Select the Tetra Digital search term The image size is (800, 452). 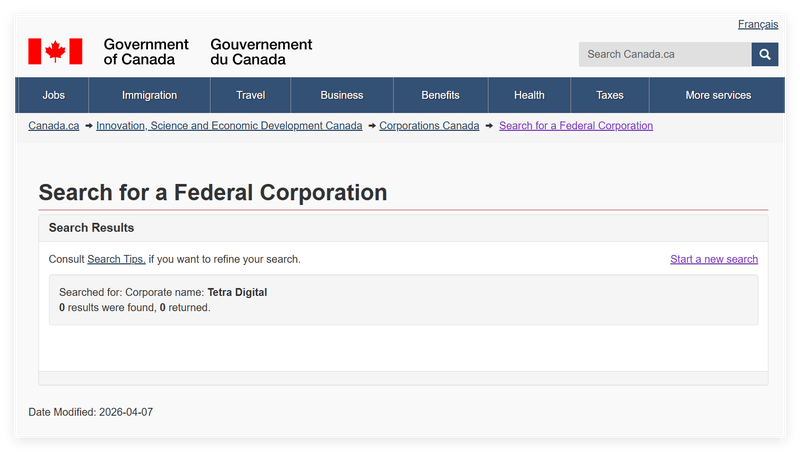[x=237, y=292]
